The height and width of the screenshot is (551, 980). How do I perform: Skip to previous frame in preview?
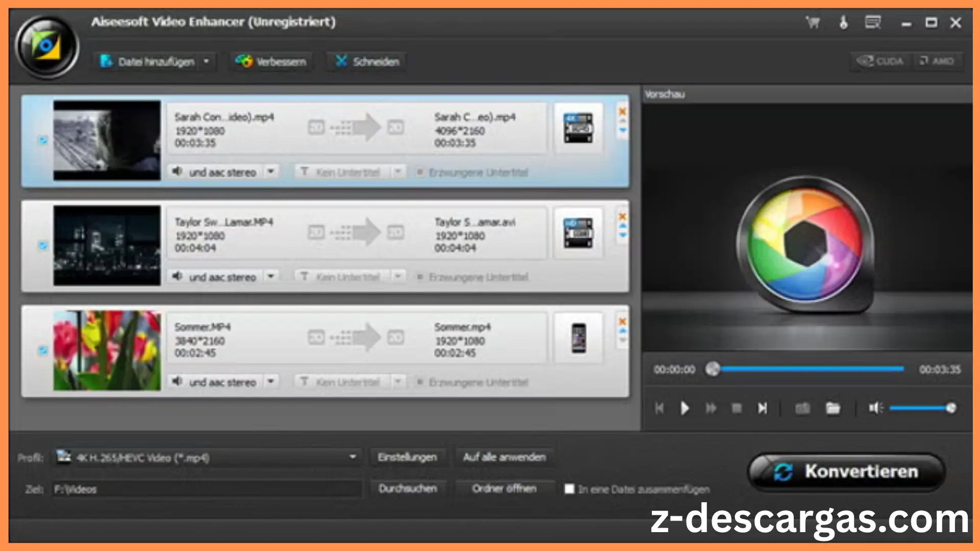click(x=659, y=408)
